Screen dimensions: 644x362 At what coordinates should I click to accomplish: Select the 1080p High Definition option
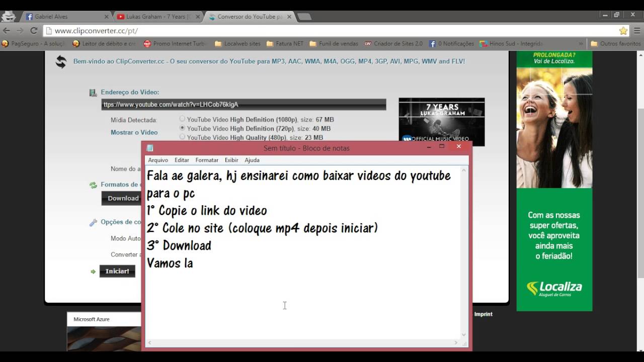[x=182, y=119]
